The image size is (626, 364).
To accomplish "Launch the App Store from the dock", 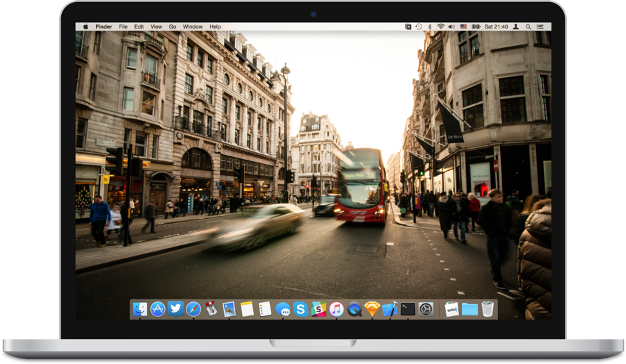I will click(x=158, y=309).
